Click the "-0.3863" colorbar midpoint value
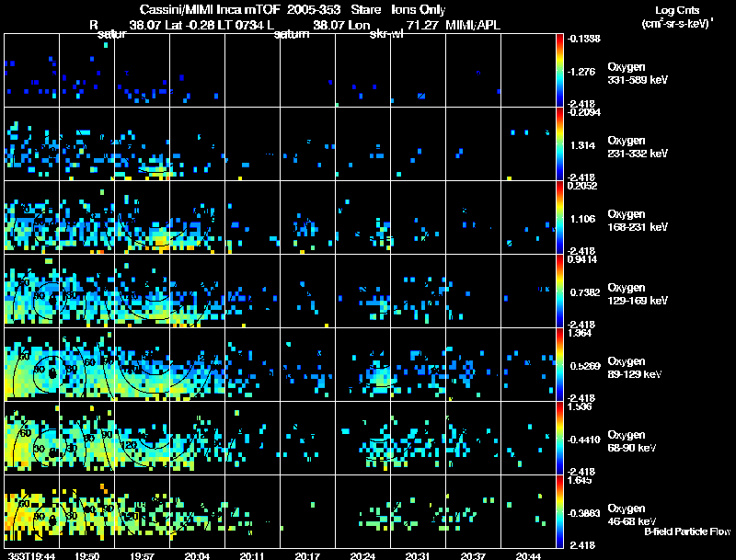The image size is (736, 560). pyautogui.click(x=583, y=514)
